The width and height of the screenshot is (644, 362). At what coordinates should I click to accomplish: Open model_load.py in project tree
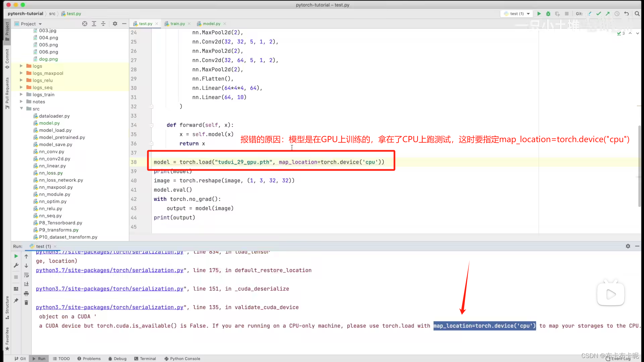tap(55, 130)
